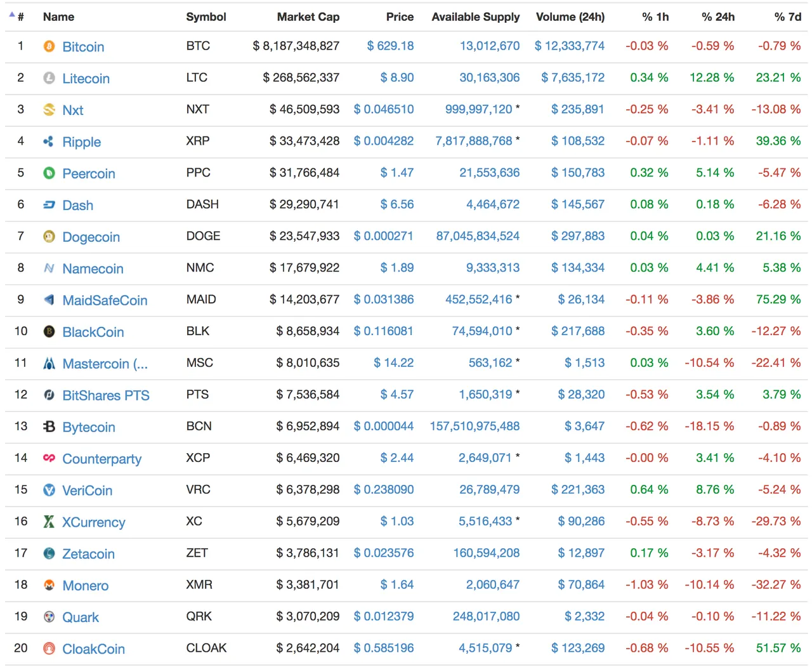This screenshot has width=812, height=667.
Task: Click the Bytecoin logo icon
Action: (x=49, y=427)
